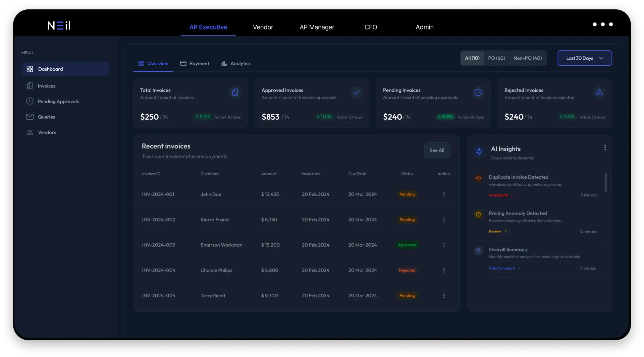Click customer name Kierra Franci
Viewport: 644px width, 357px height.
[215, 220]
